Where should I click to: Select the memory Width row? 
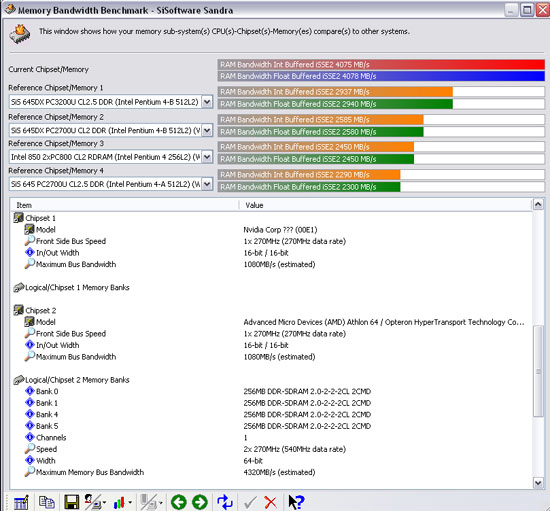click(x=271, y=460)
